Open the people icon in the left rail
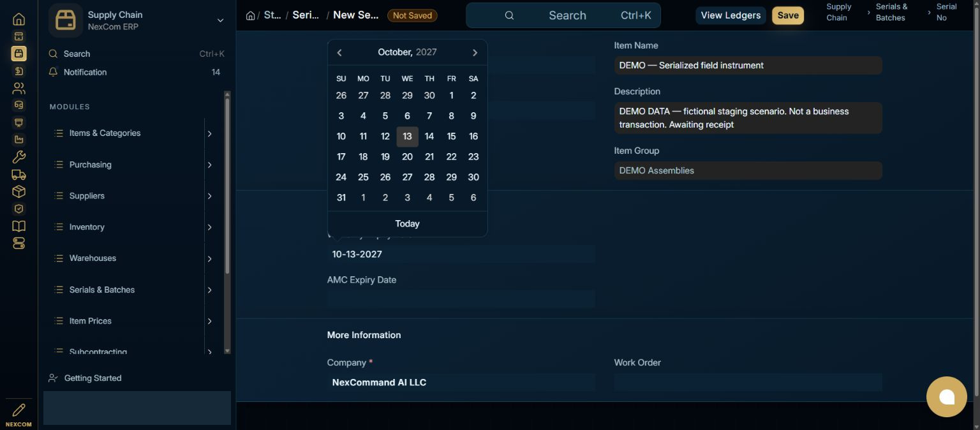 pos(19,88)
